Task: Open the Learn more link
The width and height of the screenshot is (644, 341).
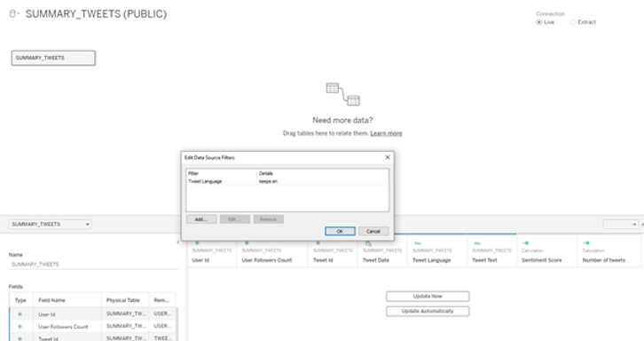Action: (386, 133)
